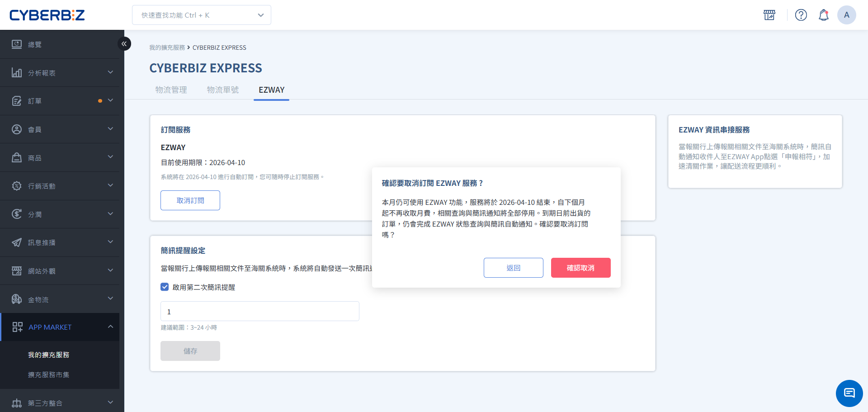868x412 pixels.
Task: Switch to the 物流單號 tab
Action: 222,90
